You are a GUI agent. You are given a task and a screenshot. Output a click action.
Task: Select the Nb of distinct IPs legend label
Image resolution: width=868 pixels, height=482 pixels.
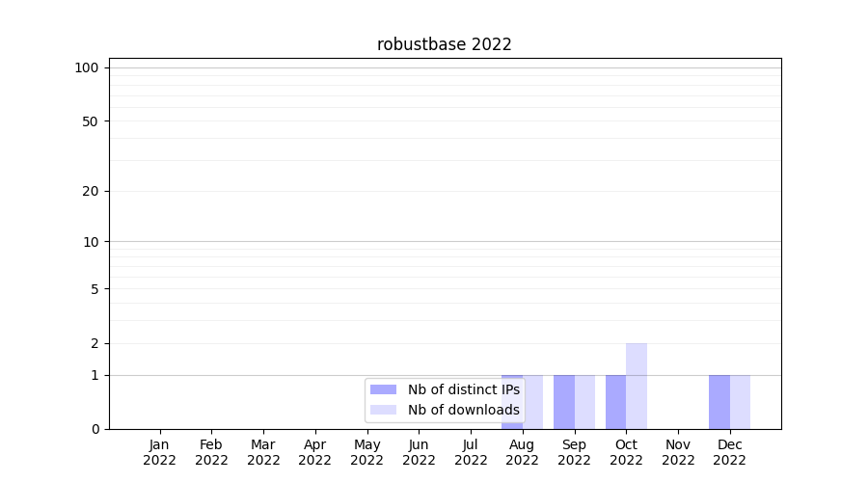click(x=463, y=389)
